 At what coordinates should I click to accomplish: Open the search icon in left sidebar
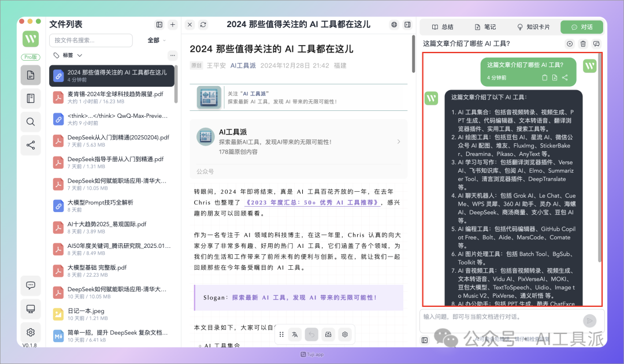[x=31, y=122]
